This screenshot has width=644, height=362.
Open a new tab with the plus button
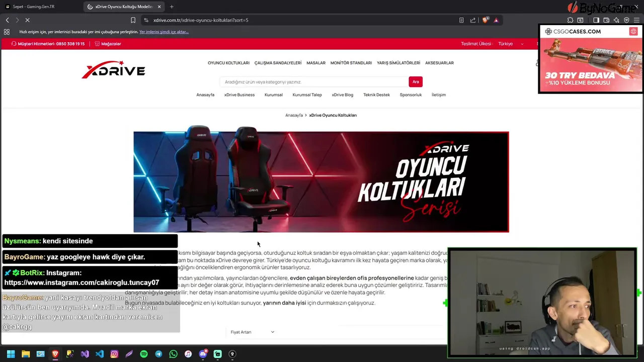coord(172,7)
